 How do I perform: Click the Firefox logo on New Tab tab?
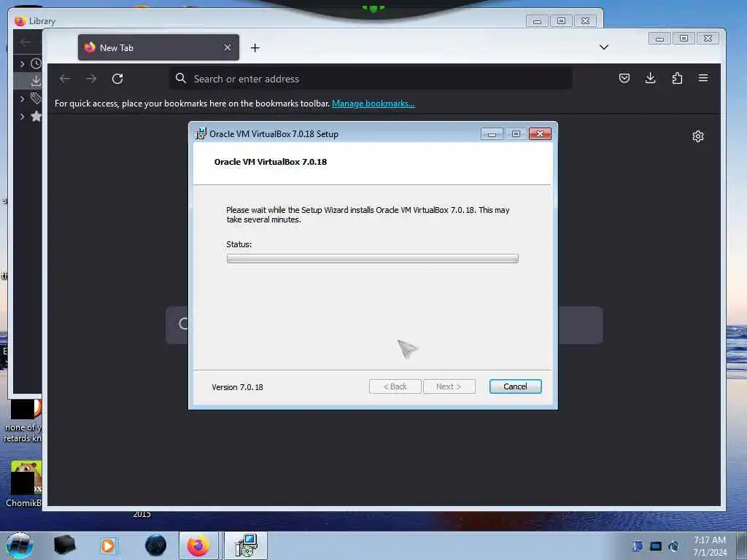click(90, 47)
